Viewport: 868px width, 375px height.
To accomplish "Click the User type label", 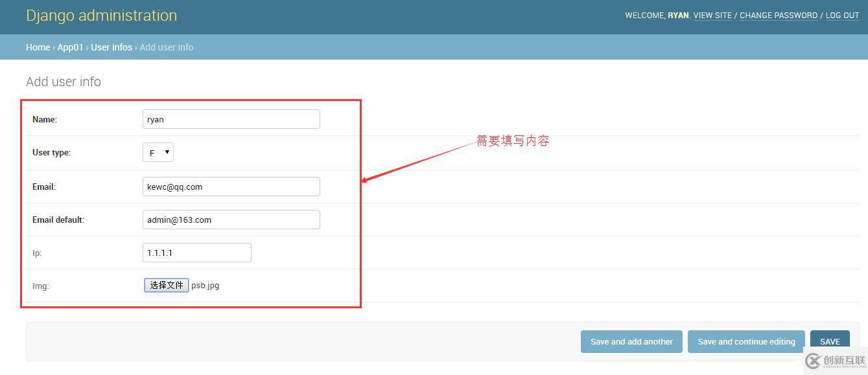I will click(52, 153).
